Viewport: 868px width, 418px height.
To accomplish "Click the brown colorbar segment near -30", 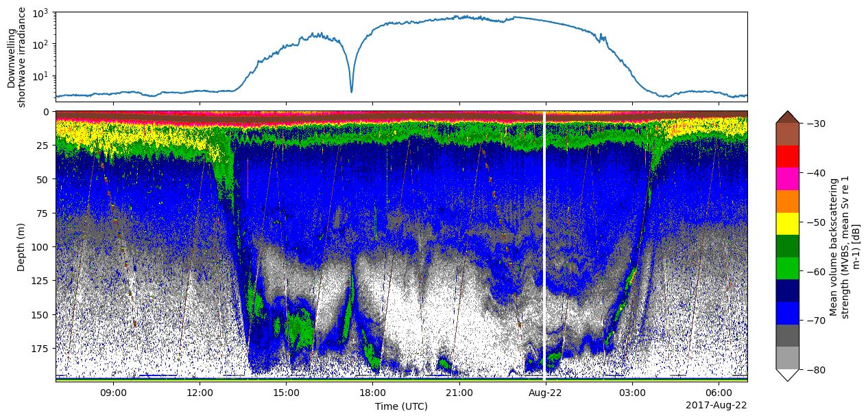I will [x=787, y=134].
